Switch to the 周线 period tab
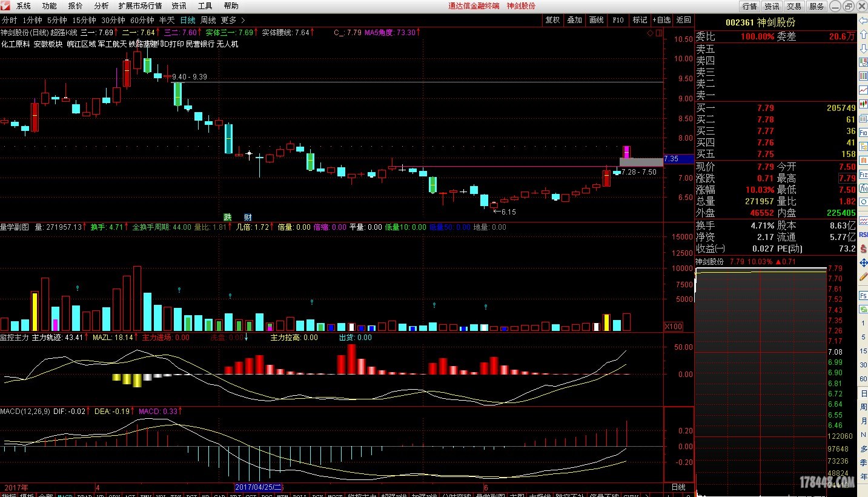The width and height of the screenshot is (868, 497). pyautogui.click(x=208, y=20)
